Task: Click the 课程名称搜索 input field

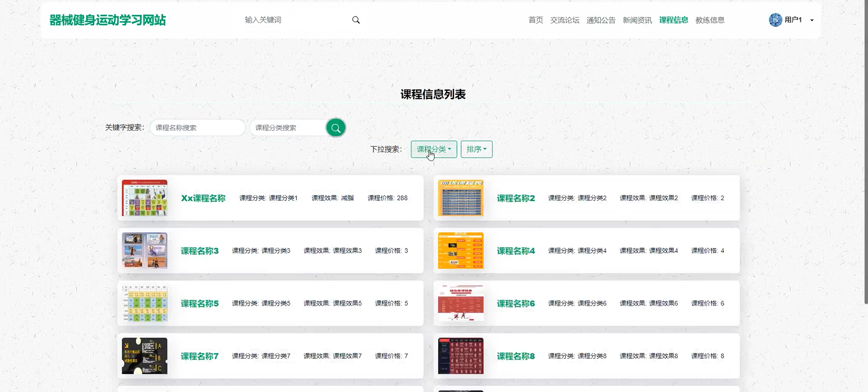Action: tap(198, 128)
